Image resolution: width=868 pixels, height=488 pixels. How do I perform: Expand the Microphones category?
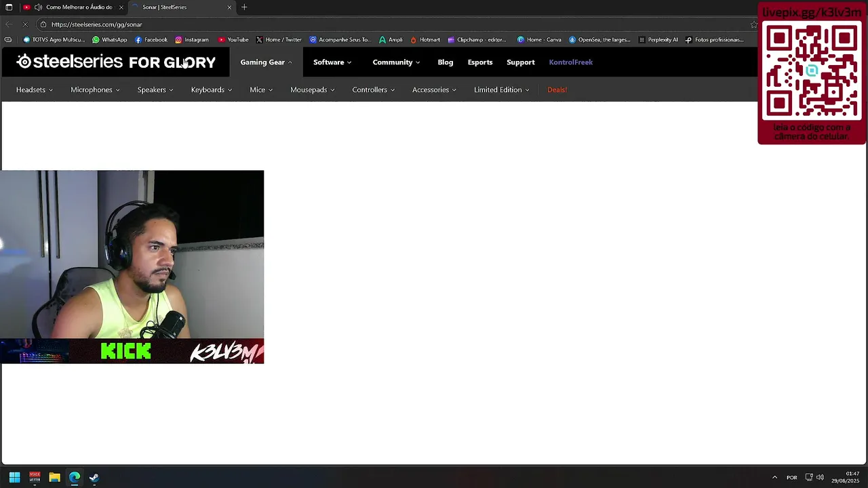pyautogui.click(x=95, y=89)
